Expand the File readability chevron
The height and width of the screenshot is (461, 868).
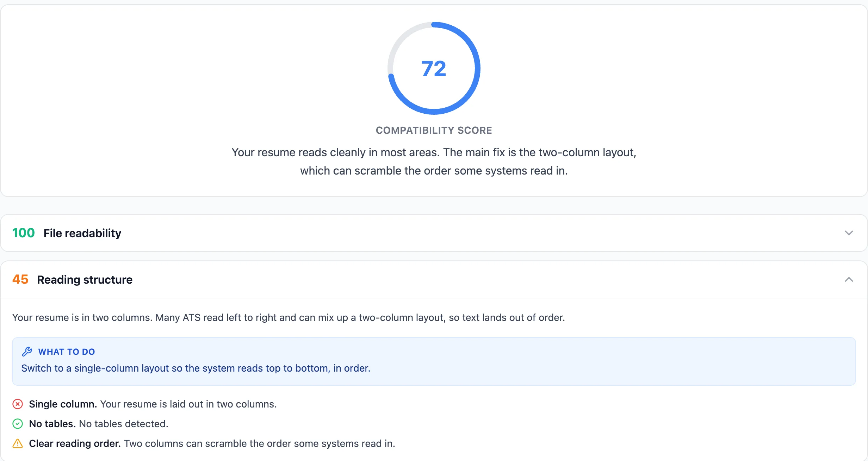pyautogui.click(x=849, y=233)
